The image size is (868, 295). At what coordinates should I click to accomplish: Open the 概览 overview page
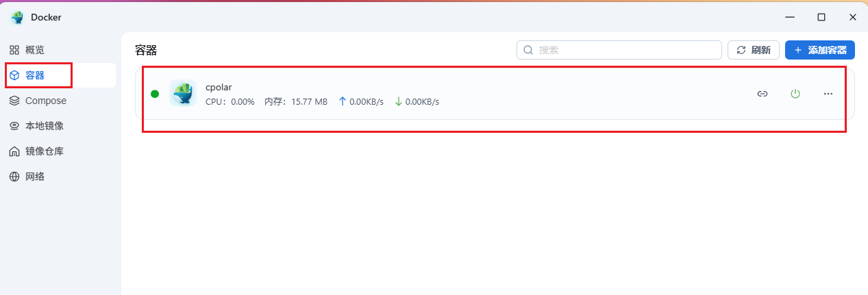(34, 50)
